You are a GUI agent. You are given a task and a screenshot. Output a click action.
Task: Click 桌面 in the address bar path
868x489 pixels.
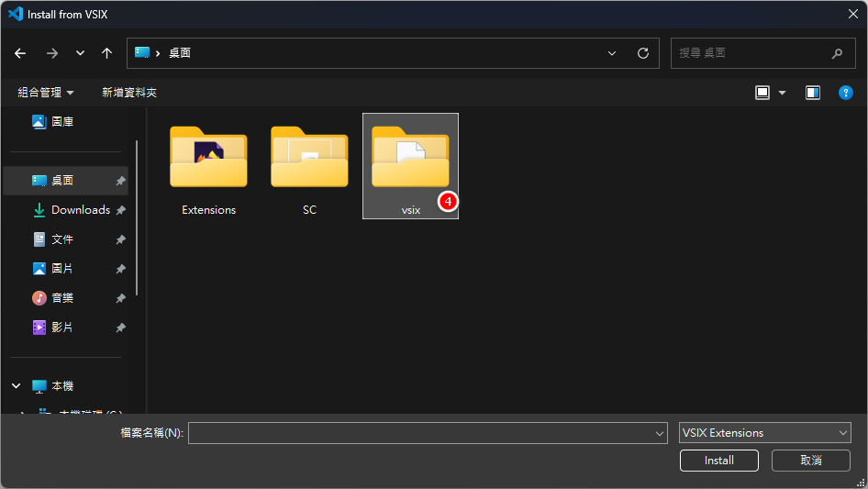[180, 53]
